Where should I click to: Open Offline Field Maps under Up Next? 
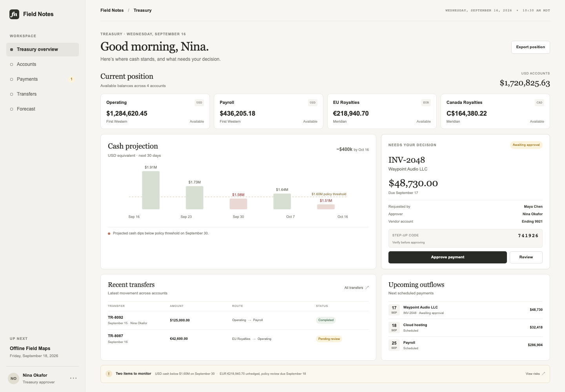click(30, 348)
